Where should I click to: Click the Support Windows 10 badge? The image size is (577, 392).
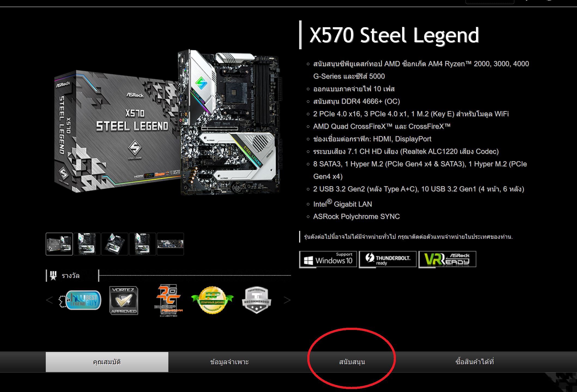pos(328,259)
